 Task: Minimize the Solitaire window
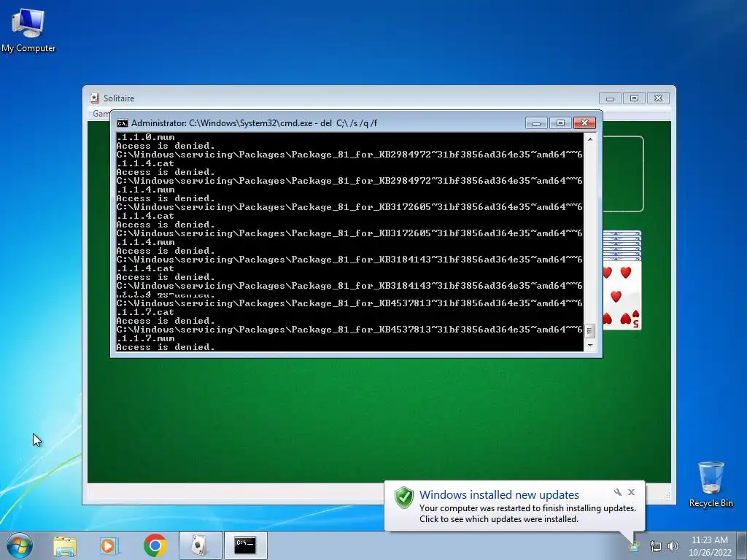click(x=610, y=98)
